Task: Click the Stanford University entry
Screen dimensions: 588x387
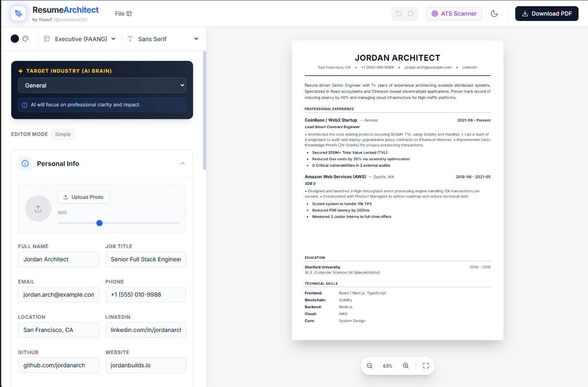Action: [x=322, y=267]
